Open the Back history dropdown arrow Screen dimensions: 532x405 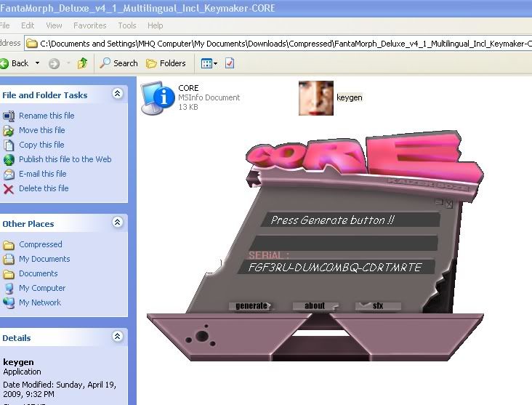coord(37,63)
